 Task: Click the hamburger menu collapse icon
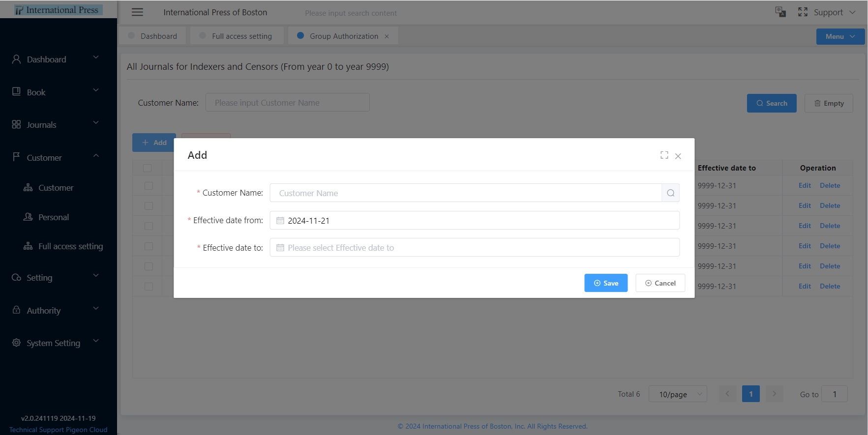click(137, 12)
